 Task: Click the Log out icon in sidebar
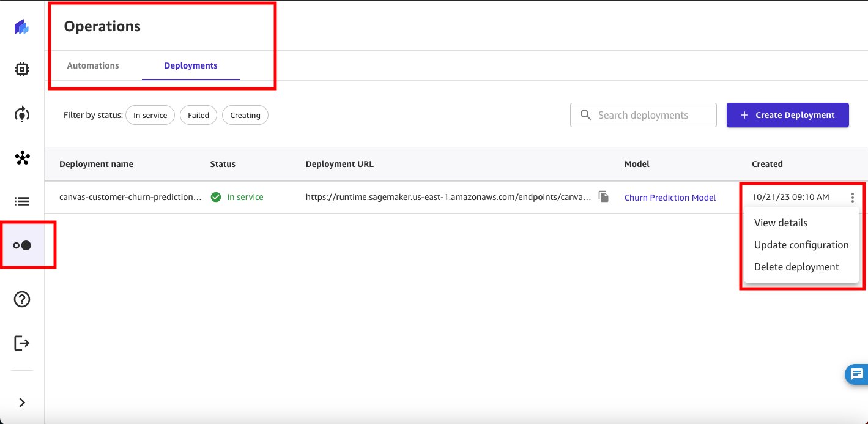(22, 343)
